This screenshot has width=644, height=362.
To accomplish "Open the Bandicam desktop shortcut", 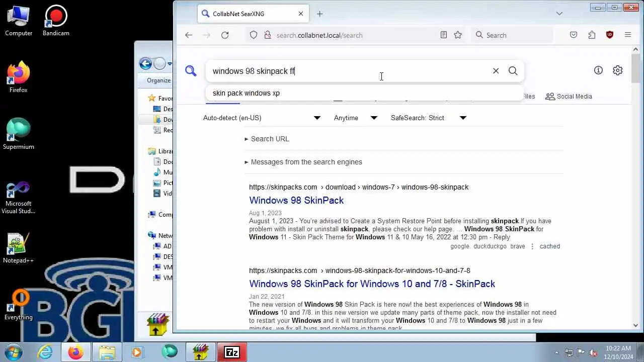I will point(56,22).
